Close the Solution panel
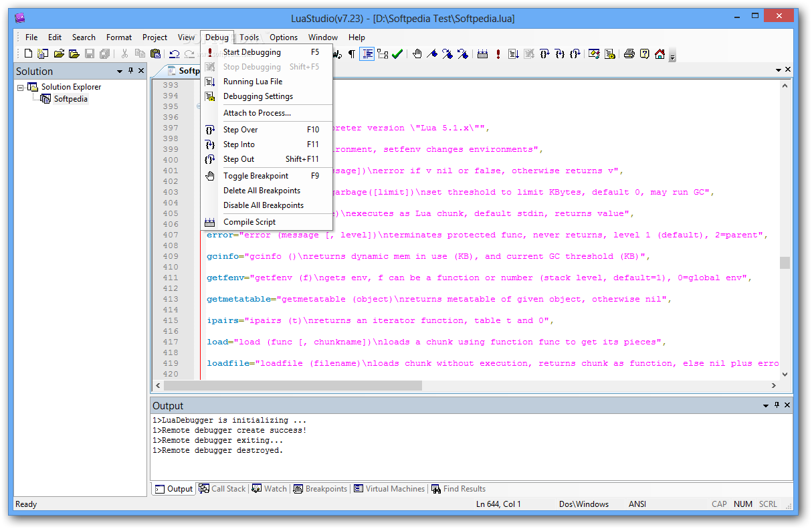This screenshot has height=529, width=812. click(x=141, y=71)
